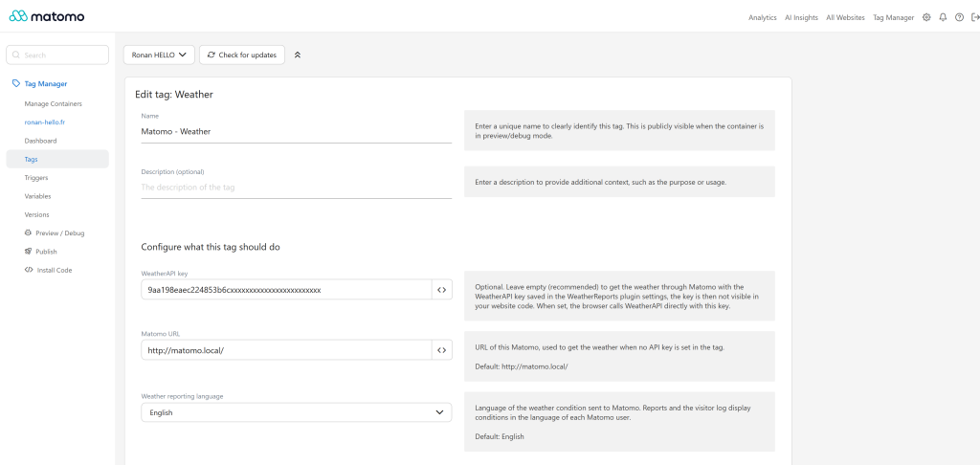980x465 pixels.
Task: Insert variable in Matomo URL field
Action: pos(442,350)
